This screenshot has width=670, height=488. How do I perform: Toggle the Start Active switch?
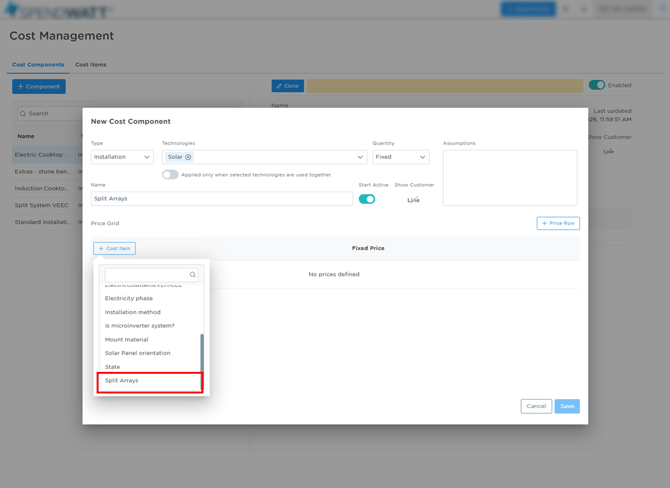tap(367, 199)
